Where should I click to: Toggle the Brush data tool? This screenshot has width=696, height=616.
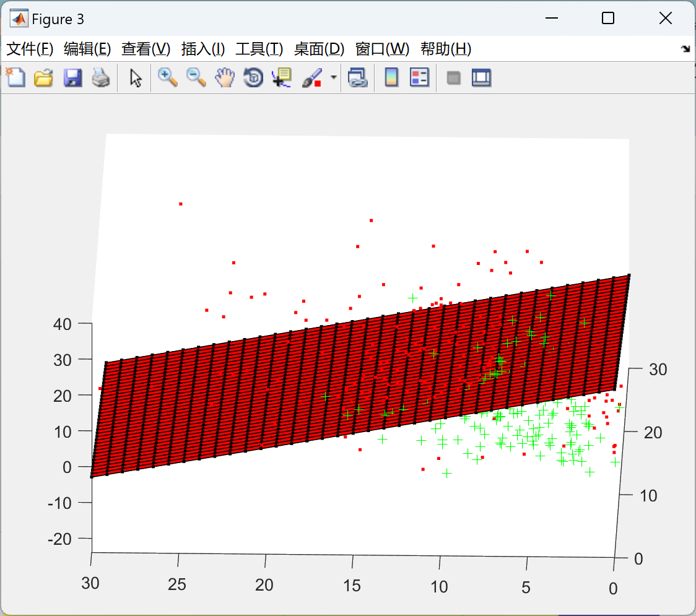click(312, 77)
